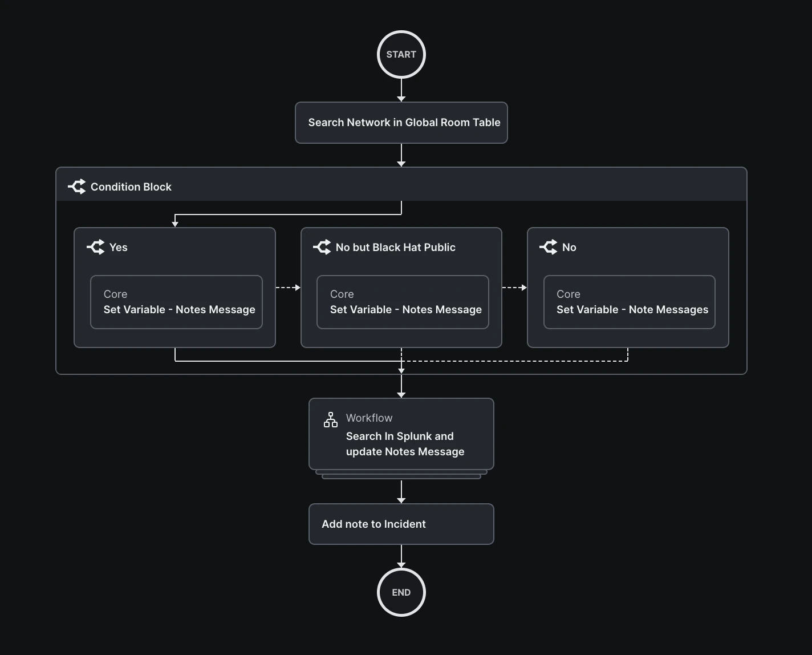
Task: Click the branch icon beside Yes
Action: tap(96, 247)
